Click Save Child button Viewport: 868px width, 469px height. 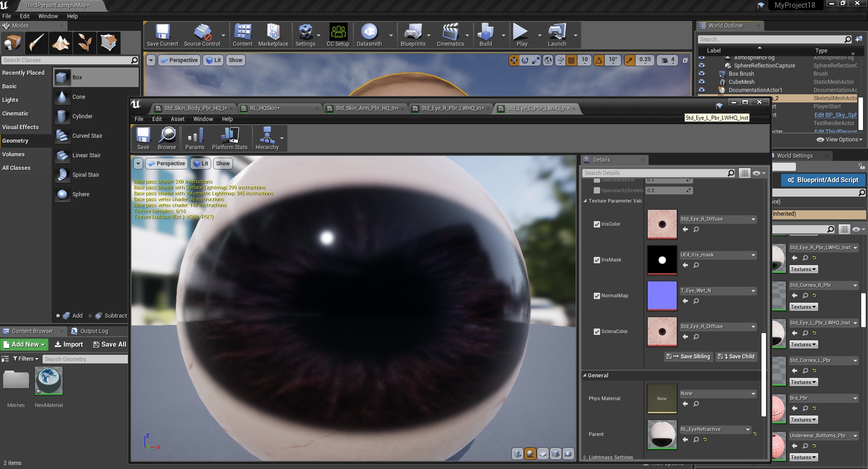[737, 357]
